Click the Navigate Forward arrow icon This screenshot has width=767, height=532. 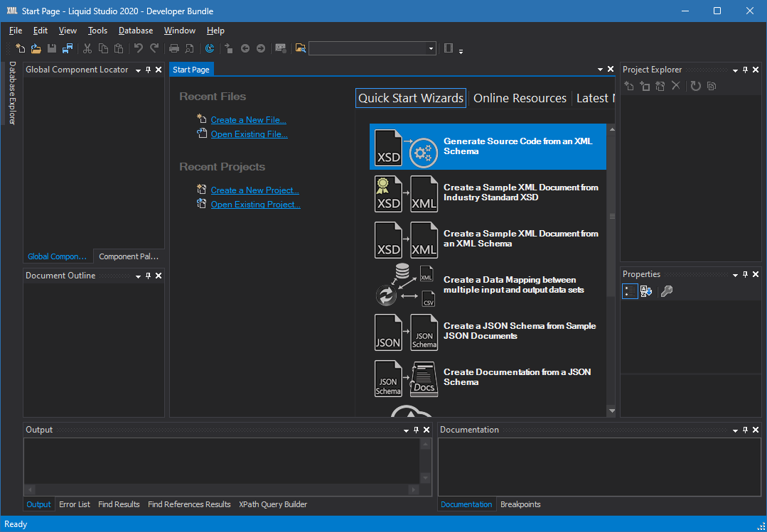(261, 48)
